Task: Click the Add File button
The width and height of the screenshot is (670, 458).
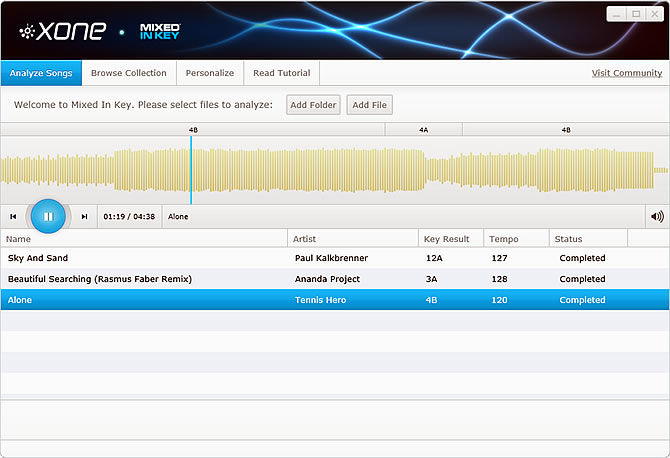Action: 370,105
